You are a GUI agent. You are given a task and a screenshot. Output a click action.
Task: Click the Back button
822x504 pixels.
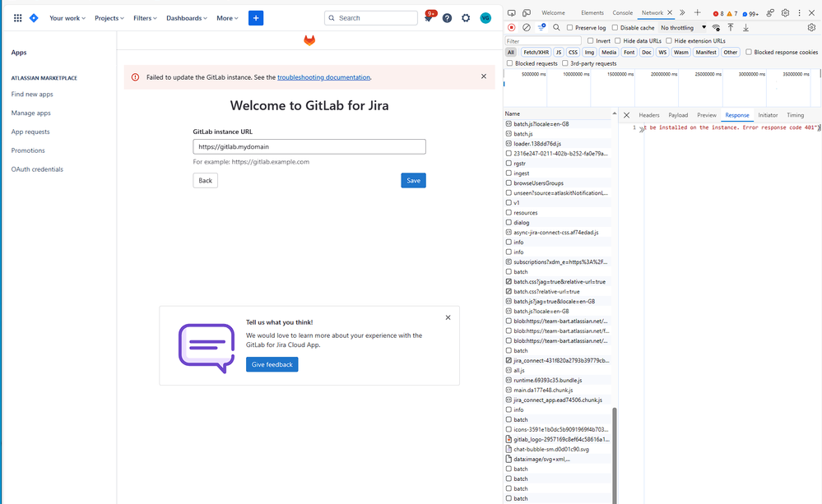205,180
